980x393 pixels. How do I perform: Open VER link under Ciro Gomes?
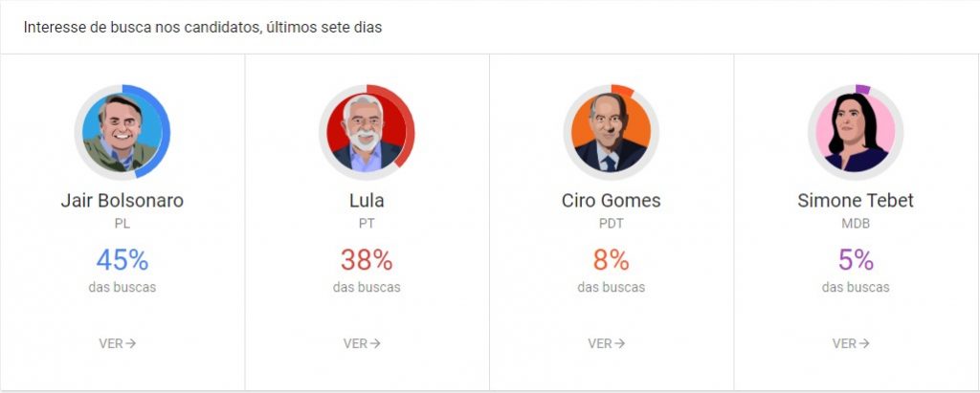click(607, 343)
